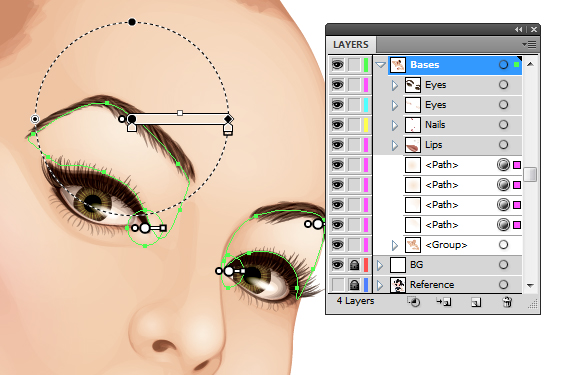Expand the Nails sublayer
Image resolution: width=573 pixels, height=375 pixels.
[395, 125]
